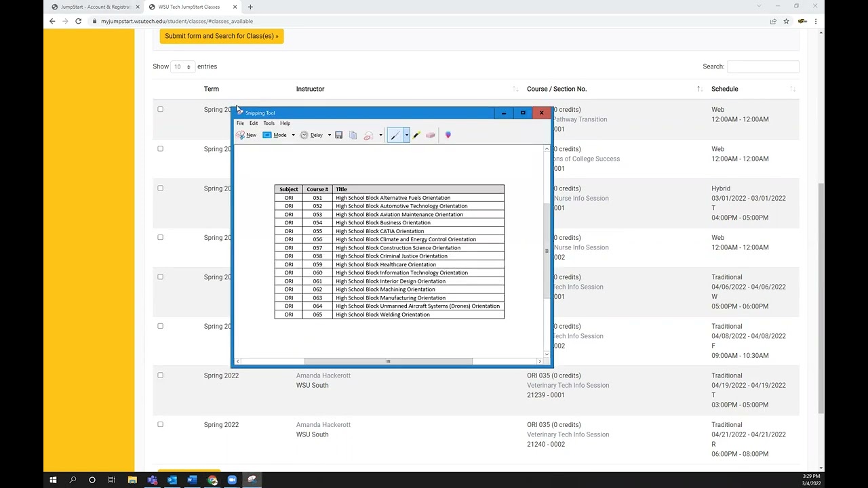Click the browser address bar URL

point(177,21)
